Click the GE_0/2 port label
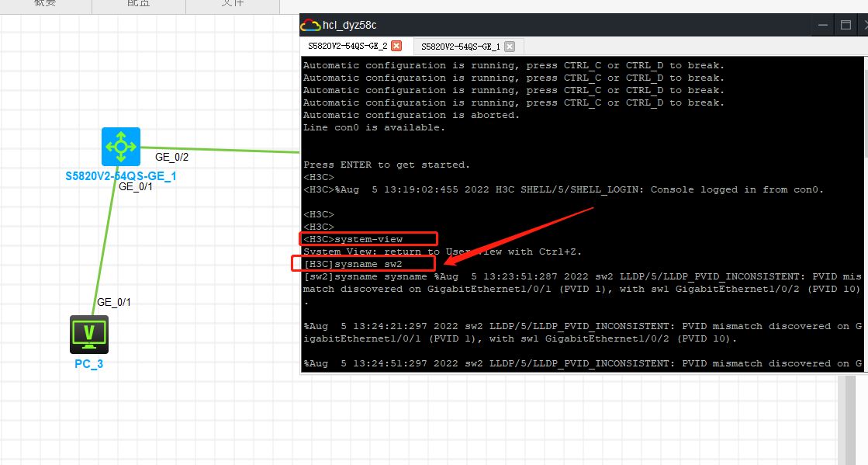Image resolution: width=868 pixels, height=465 pixels. point(171,158)
